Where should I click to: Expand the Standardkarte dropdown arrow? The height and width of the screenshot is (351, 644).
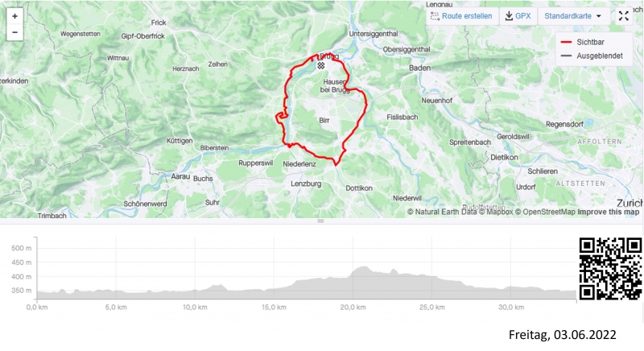[x=598, y=16]
